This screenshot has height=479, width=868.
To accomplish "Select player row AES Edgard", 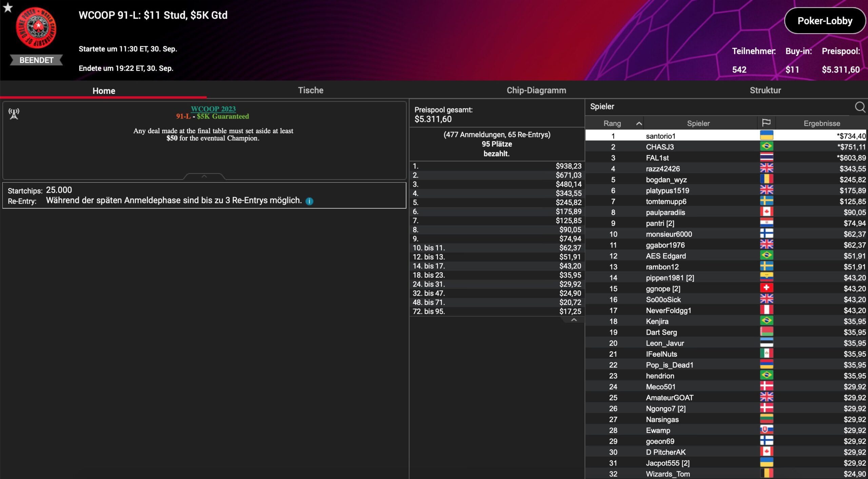I will (x=726, y=256).
